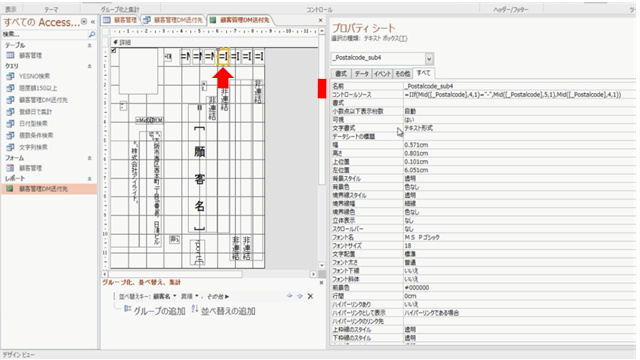Move sort level up with arrow icon
Viewport: 640px width, 360px height.
pos(289,296)
